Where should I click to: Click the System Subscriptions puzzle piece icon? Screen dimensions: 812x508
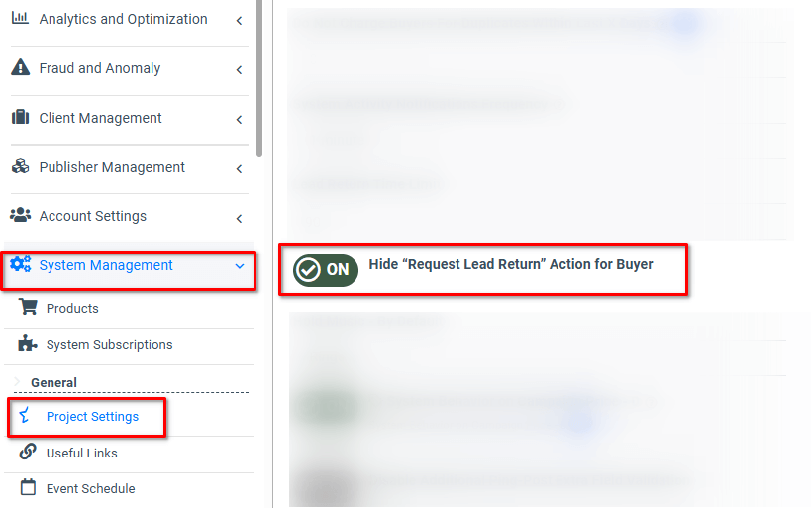point(28,343)
